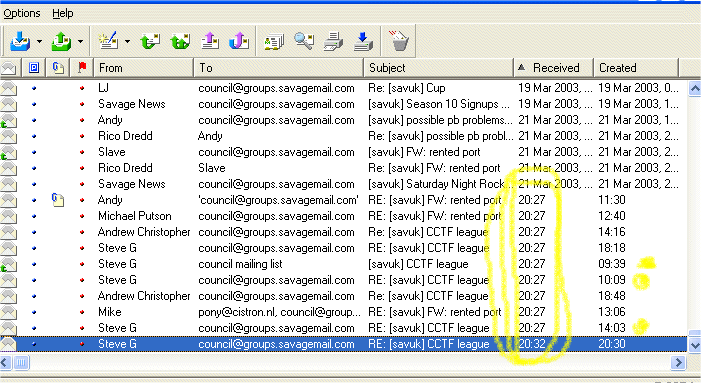
Task: Open the dropdown arrow beside Get New Mail
Action: 39,42
